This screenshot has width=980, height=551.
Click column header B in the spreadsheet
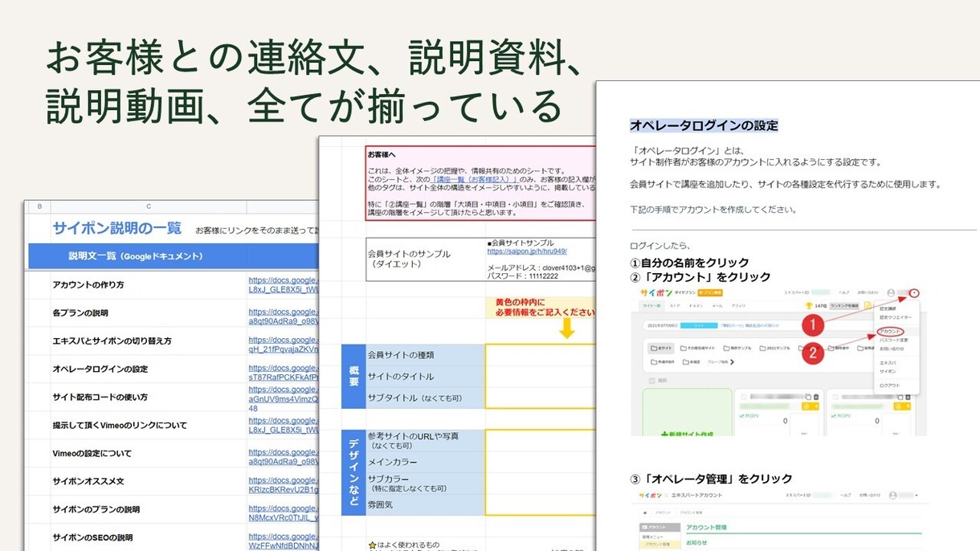[x=39, y=206]
